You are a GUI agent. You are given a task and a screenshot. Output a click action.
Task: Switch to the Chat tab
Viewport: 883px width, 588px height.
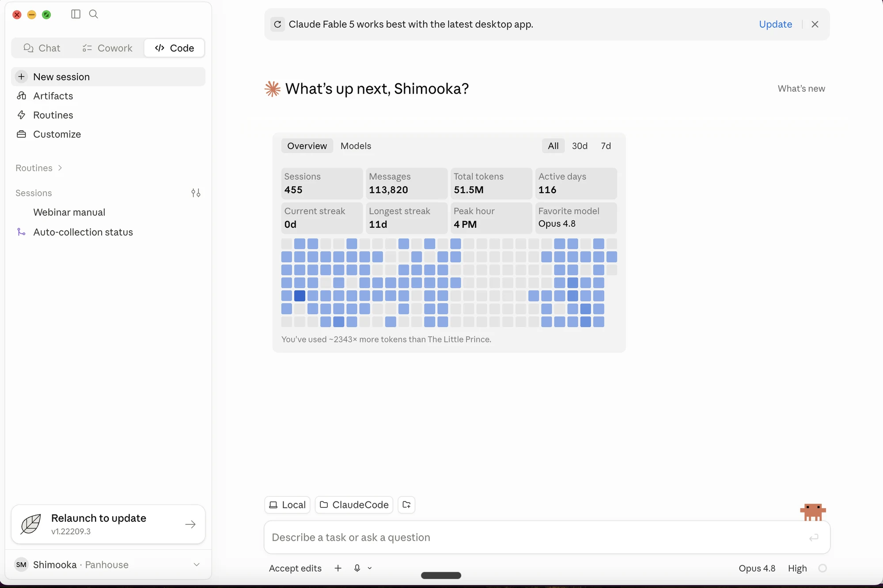coord(42,48)
